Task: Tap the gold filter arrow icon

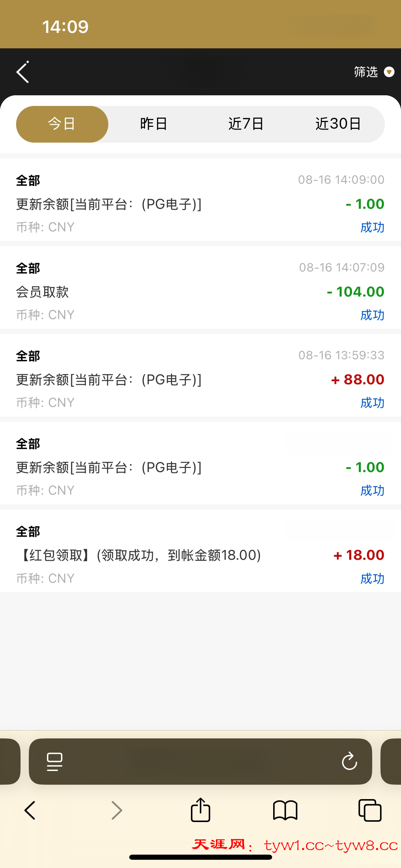Action: (389, 72)
